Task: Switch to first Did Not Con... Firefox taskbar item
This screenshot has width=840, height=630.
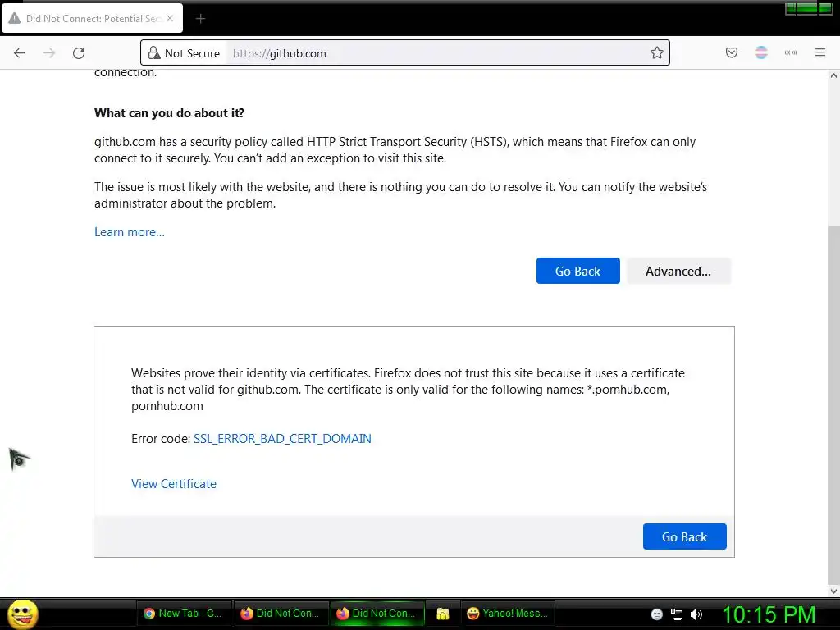Action: 281,614
